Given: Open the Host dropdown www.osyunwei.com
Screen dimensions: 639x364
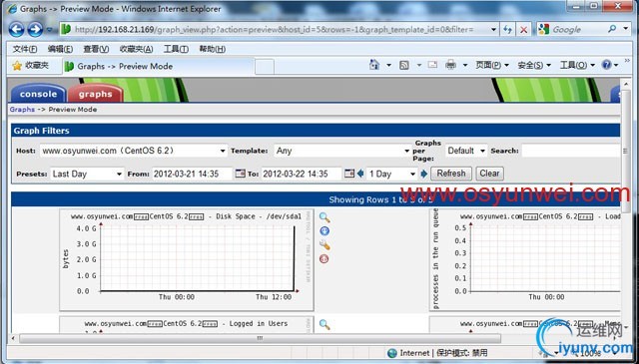Looking at the screenshot, I should [133, 151].
